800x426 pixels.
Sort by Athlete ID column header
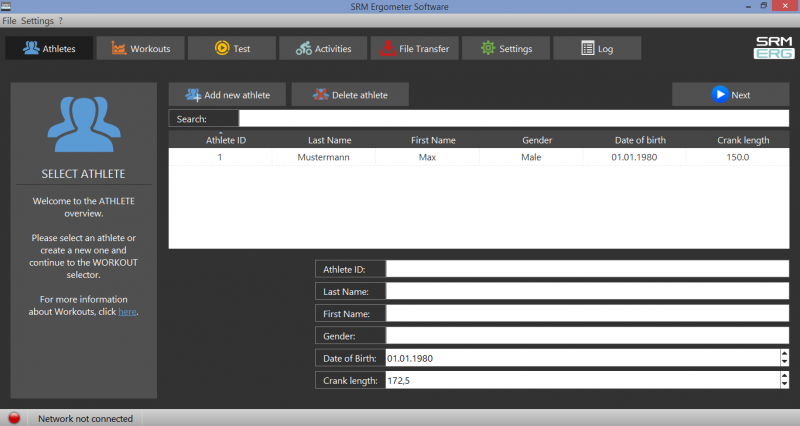pos(220,140)
